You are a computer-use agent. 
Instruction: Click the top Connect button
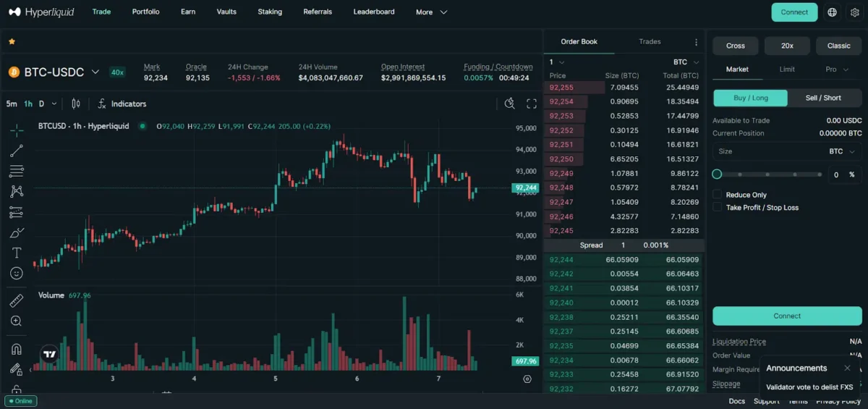[794, 12]
